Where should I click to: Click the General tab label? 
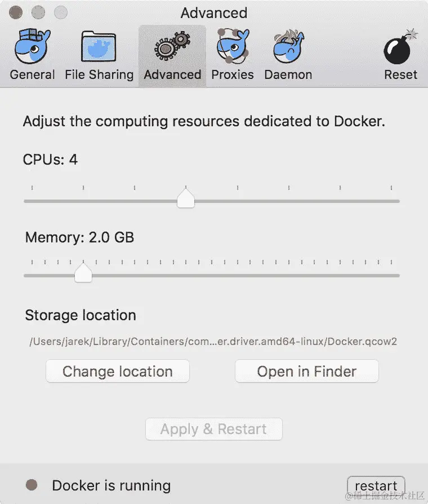click(x=32, y=74)
